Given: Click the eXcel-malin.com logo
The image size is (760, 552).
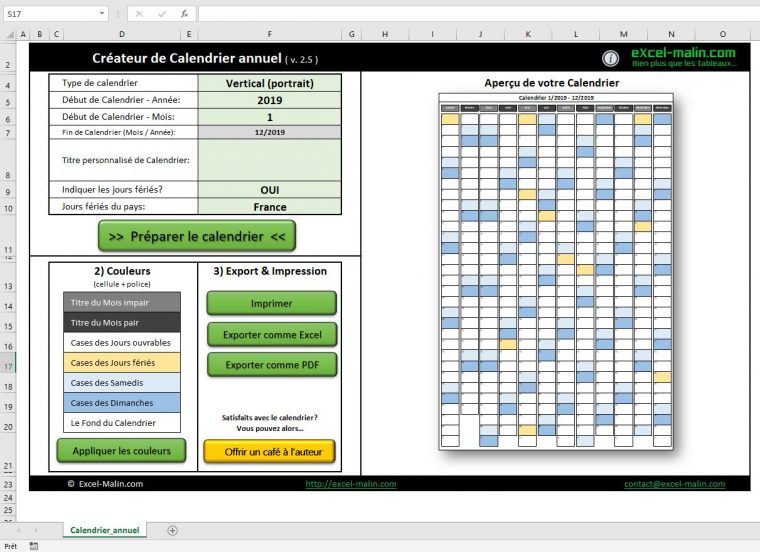Looking at the screenshot, I should pos(683,57).
